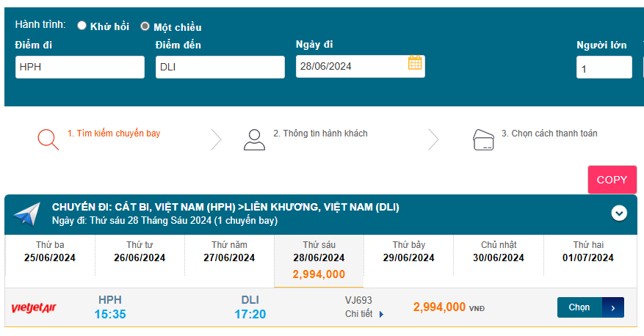
Task: Click the arrow on the Chọn button
Action: tap(613, 308)
